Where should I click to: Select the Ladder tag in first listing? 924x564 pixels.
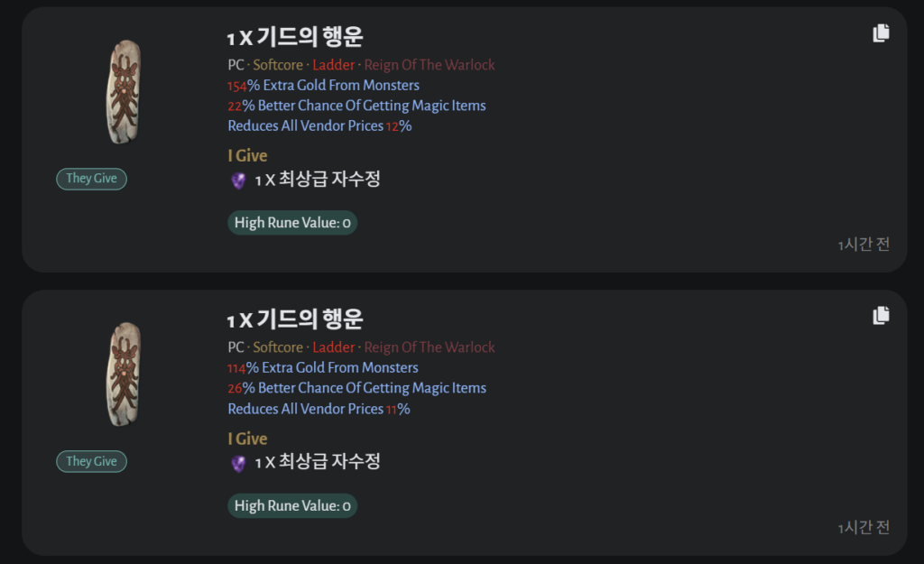(x=334, y=65)
